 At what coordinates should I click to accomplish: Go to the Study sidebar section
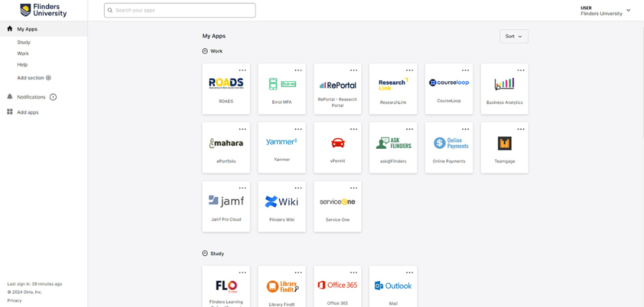[24, 43]
